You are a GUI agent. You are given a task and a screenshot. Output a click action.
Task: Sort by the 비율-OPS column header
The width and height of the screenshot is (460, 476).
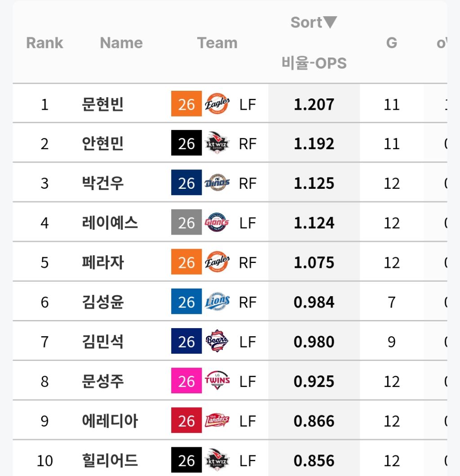click(x=314, y=63)
